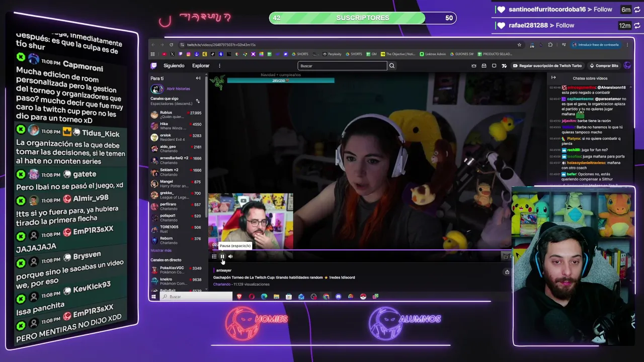The width and height of the screenshot is (644, 362).
Task: Open the X bookmark icon
Action: pos(172,54)
